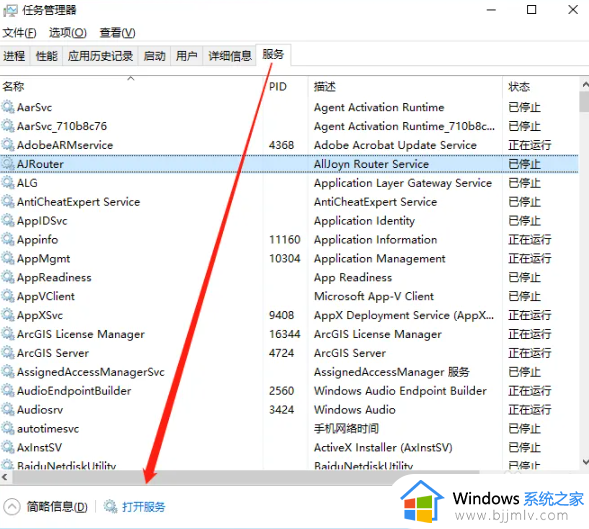Click the 简略信息(D) button
The height and width of the screenshot is (529, 589).
[x=57, y=507]
